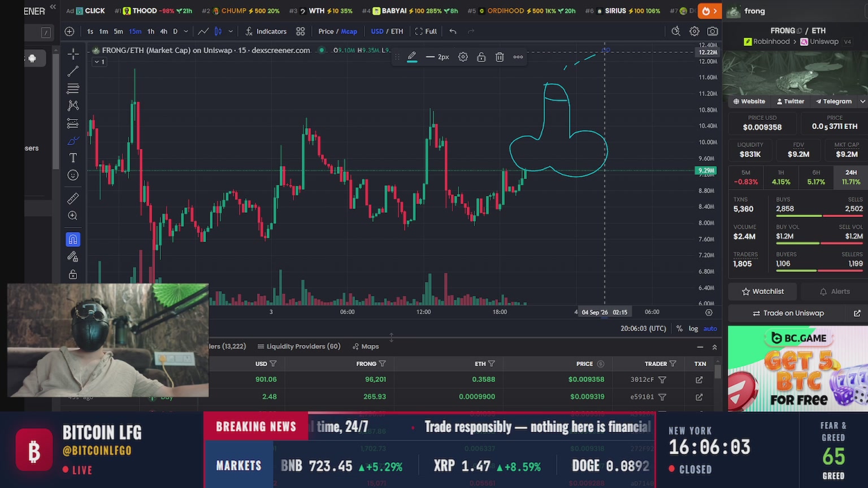Undo the last chart action
Image resolution: width=868 pixels, height=488 pixels.
[453, 31]
